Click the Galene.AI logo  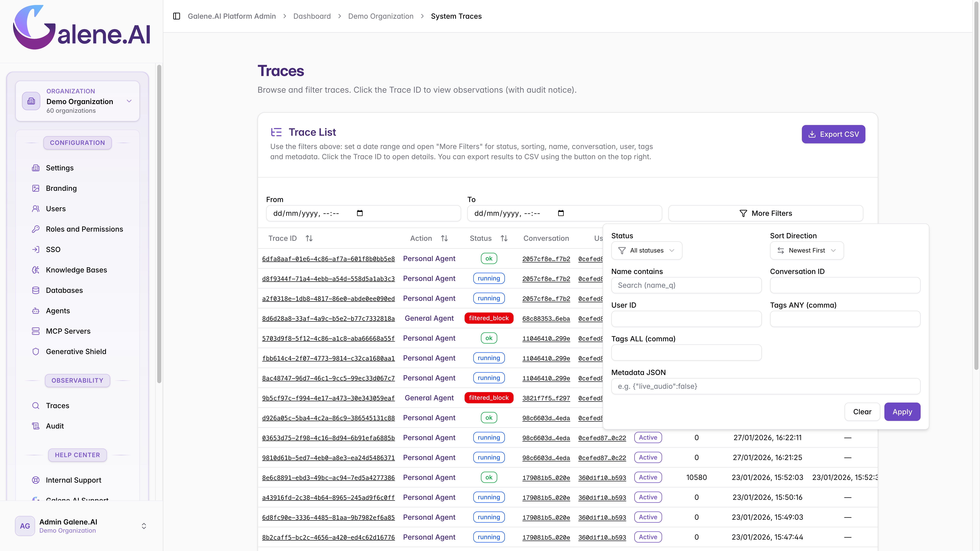coord(82,27)
